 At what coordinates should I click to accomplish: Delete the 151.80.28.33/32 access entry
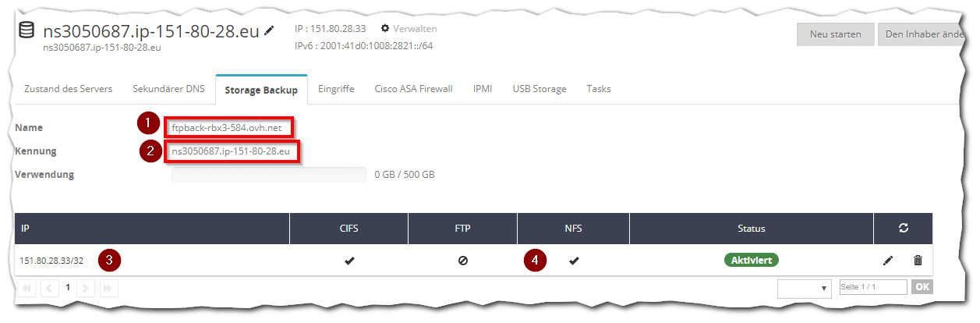click(x=918, y=261)
